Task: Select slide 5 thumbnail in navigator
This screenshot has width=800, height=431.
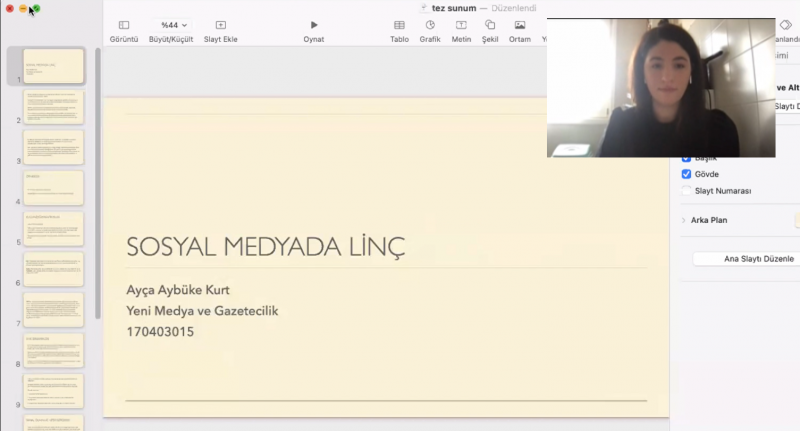Action: [x=53, y=229]
